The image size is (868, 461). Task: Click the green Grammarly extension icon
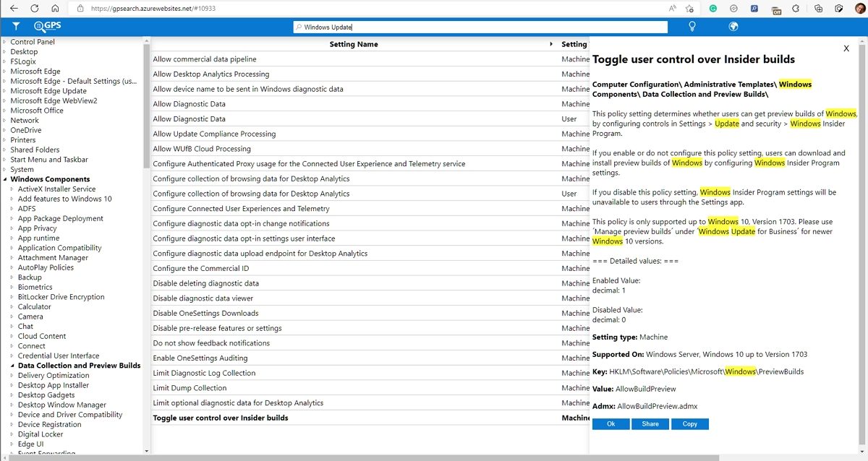tap(712, 9)
